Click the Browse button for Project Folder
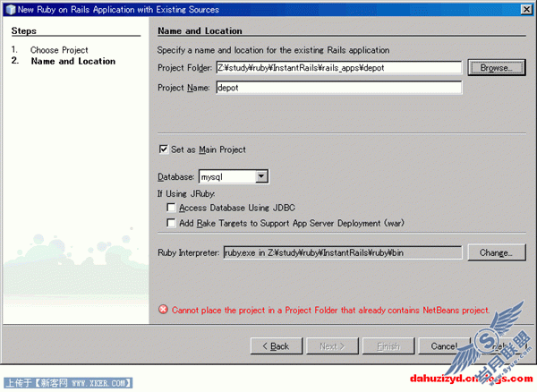Image resolution: width=537 pixels, height=392 pixels. pos(497,67)
